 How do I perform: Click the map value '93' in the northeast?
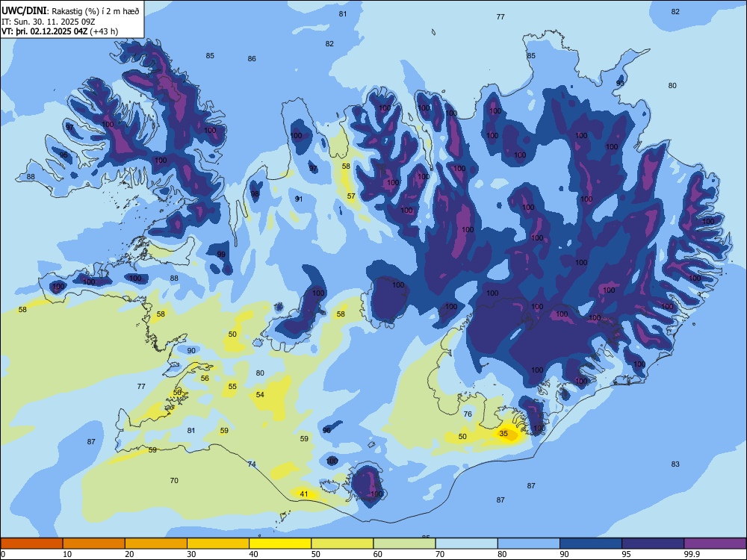pyautogui.click(x=620, y=83)
